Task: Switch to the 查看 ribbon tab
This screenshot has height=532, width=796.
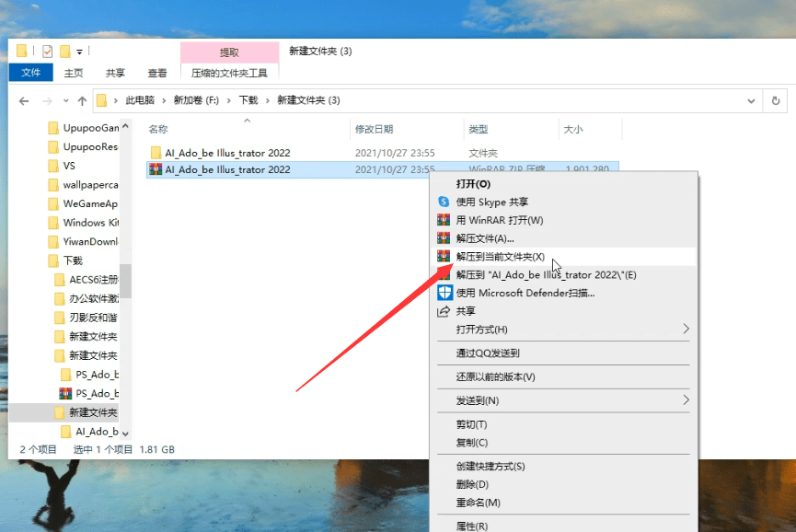Action: pyautogui.click(x=156, y=73)
